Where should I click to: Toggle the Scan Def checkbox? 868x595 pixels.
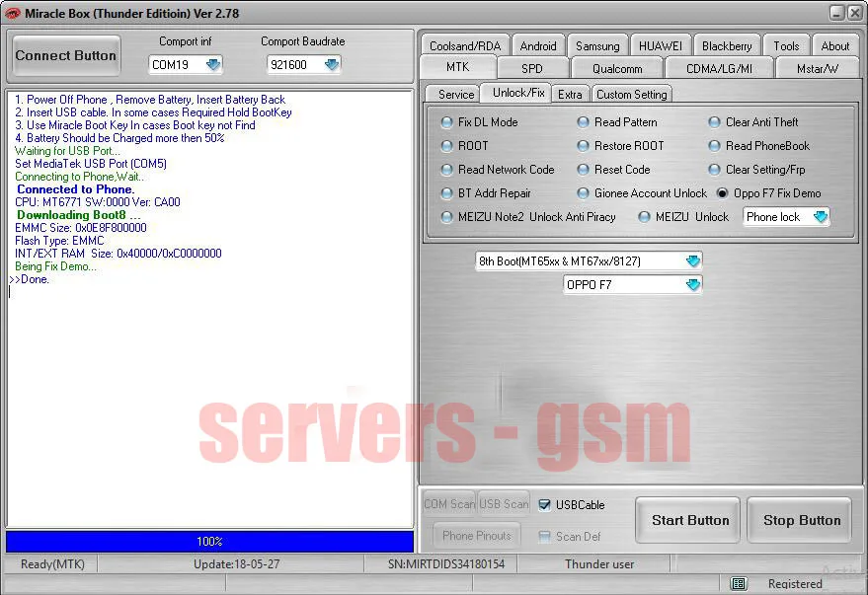(x=544, y=537)
